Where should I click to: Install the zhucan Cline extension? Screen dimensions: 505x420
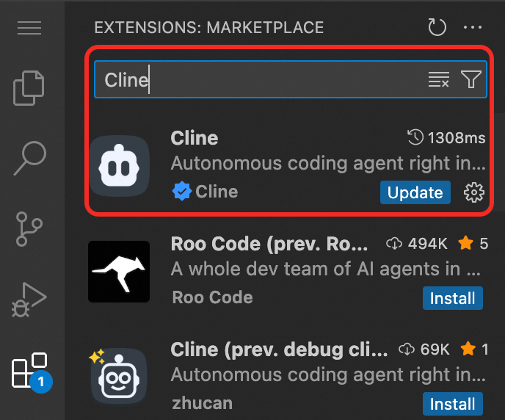pyautogui.click(x=452, y=404)
